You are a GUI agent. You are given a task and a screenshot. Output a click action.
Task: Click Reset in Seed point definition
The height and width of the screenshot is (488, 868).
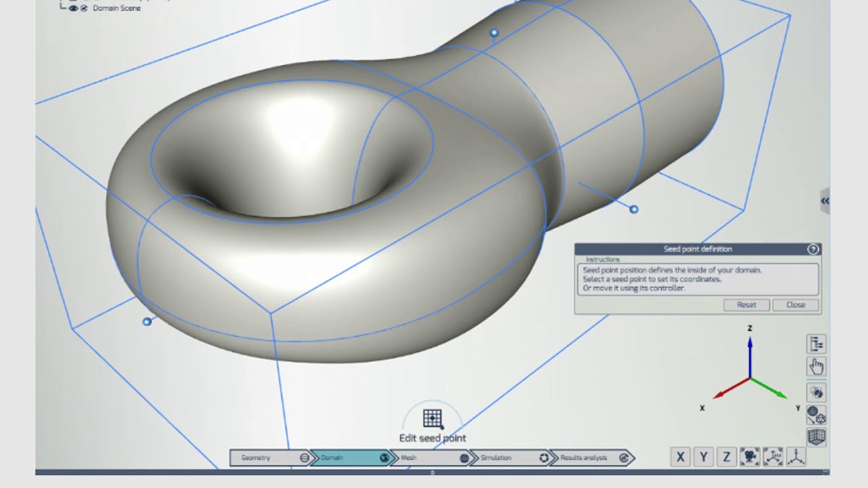[x=747, y=305]
